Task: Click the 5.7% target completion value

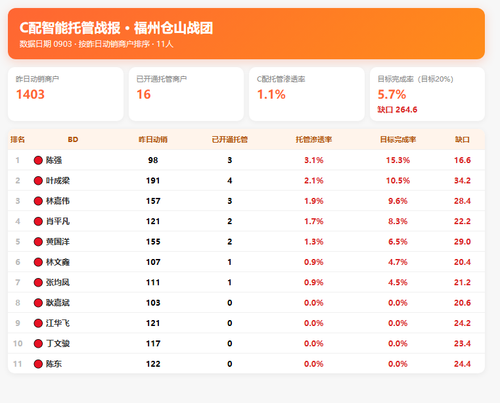Action: pos(392,94)
